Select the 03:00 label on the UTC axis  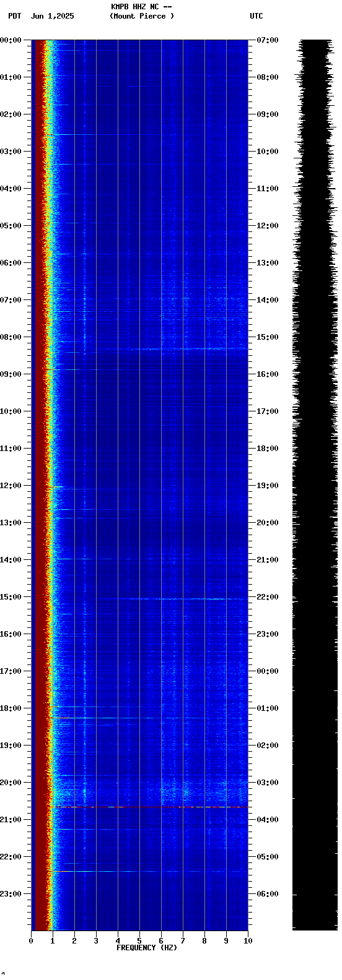click(268, 783)
